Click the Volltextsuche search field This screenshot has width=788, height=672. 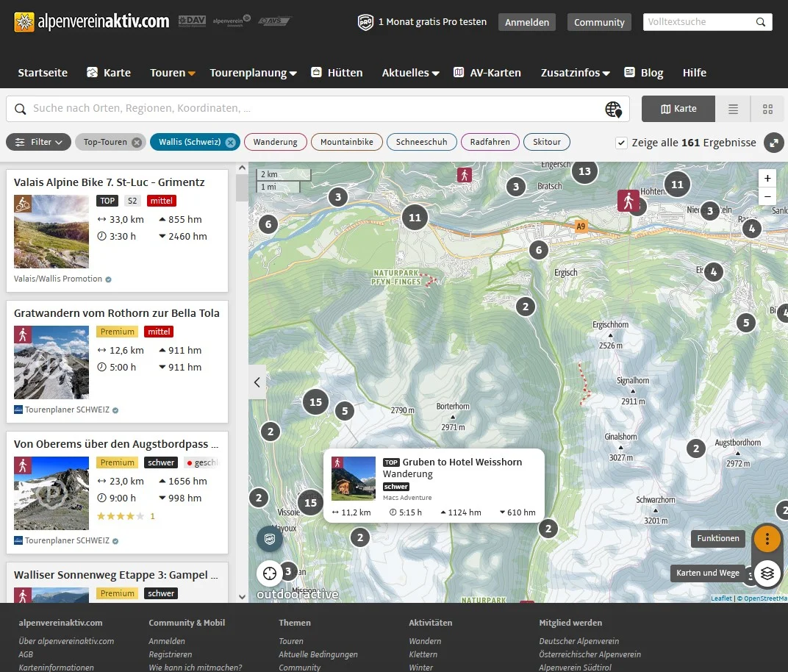pyautogui.click(x=698, y=22)
